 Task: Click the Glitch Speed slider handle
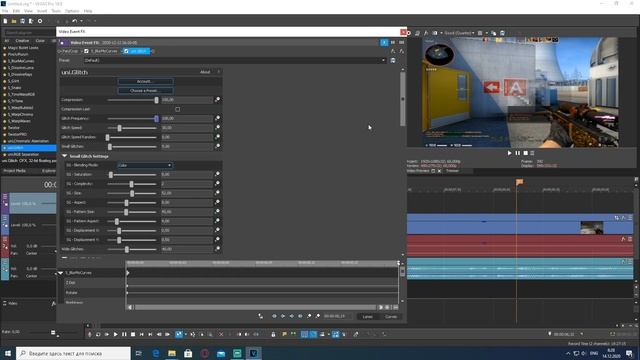pos(119,128)
